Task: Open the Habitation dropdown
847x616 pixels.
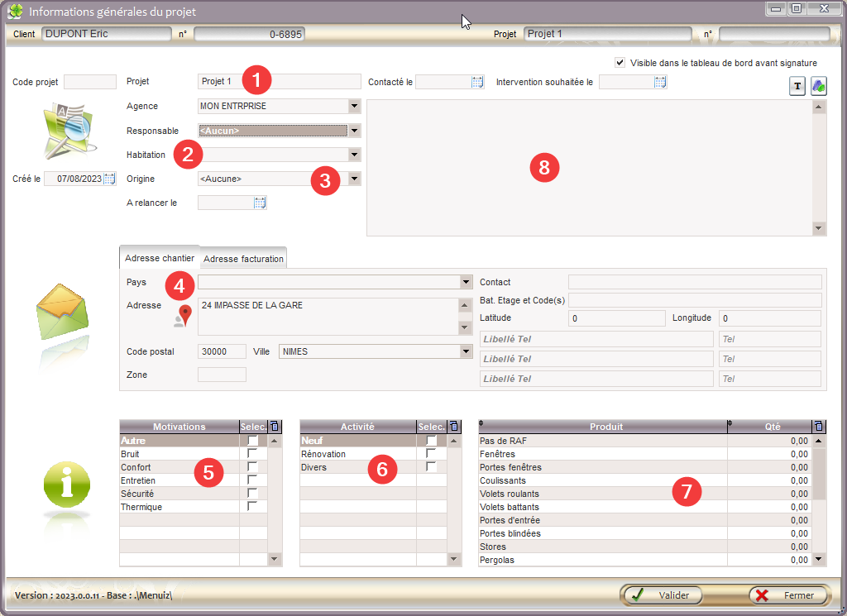Action: click(x=354, y=155)
